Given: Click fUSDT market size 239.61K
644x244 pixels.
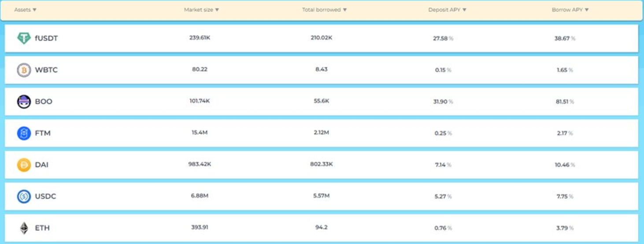Looking at the screenshot, I should pyautogui.click(x=200, y=38).
